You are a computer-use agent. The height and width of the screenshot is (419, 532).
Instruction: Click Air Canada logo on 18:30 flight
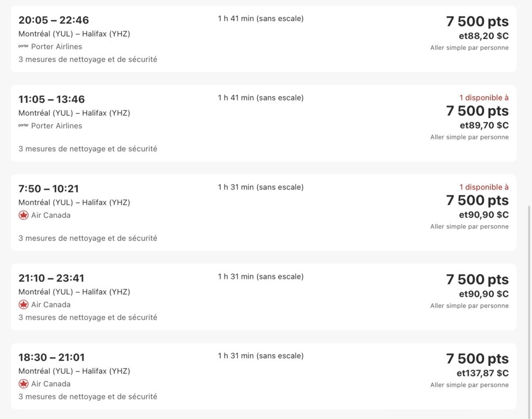23,384
